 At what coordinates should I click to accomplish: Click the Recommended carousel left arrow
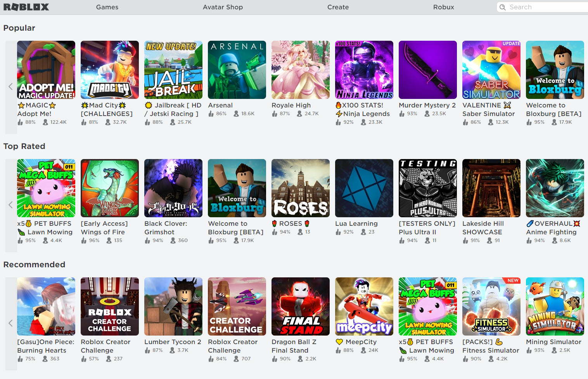pyautogui.click(x=11, y=323)
